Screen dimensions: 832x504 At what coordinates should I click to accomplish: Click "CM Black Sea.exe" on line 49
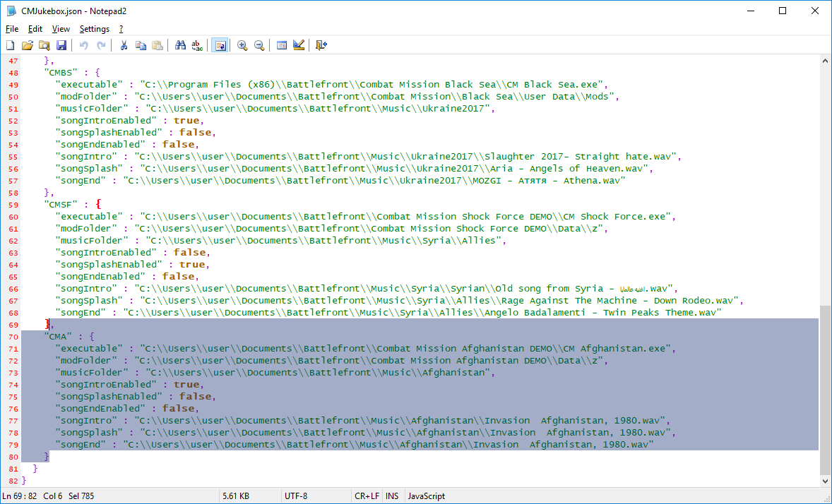[554, 85]
